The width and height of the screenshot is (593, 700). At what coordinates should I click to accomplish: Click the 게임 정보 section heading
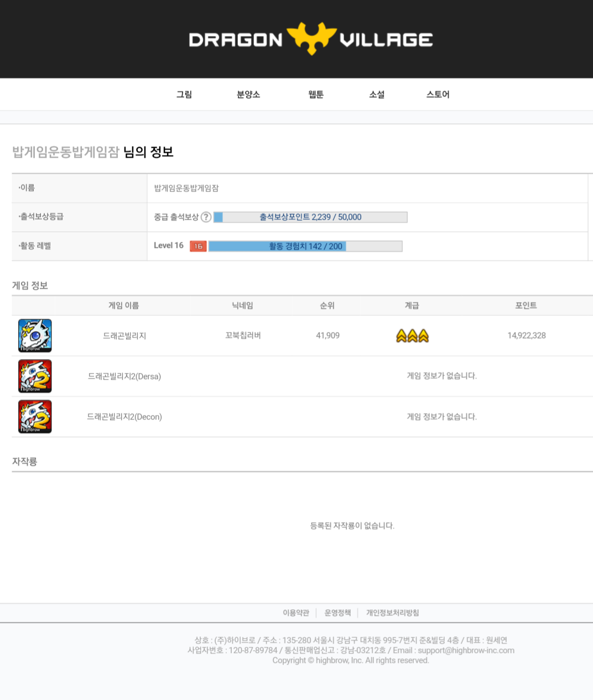click(x=30, y=286)
